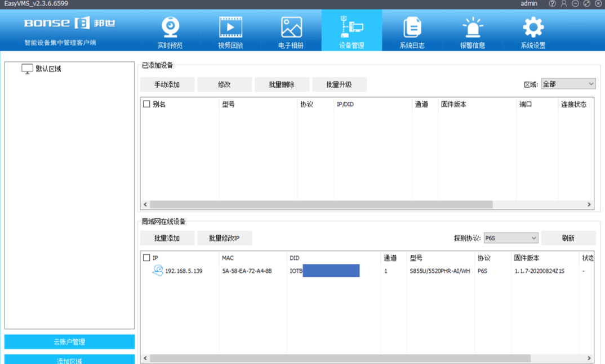Open 视频回放 video playback icon
The width and height of the screenshot is (605, 364).
[x=230, y=27]
